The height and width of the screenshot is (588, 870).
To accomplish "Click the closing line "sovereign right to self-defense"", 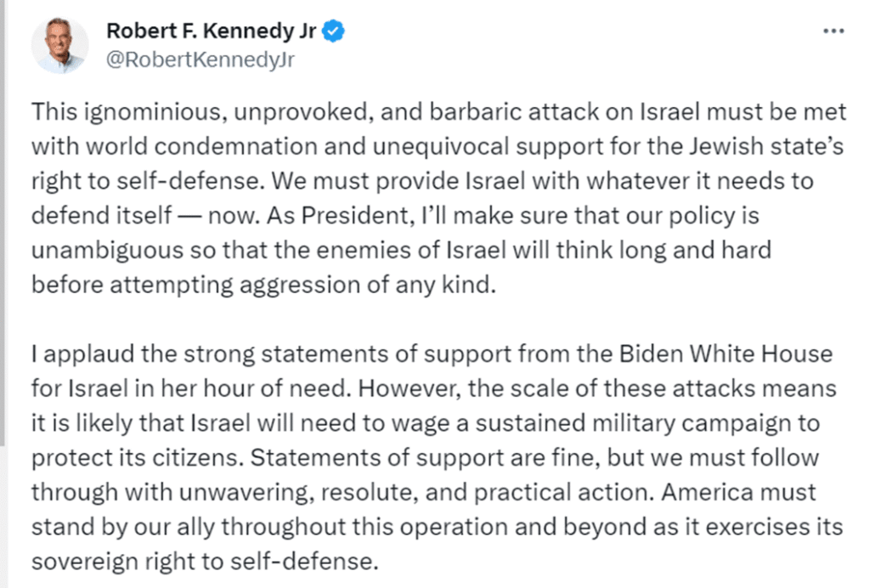I will pyautogui.click(x=205, y=562).
